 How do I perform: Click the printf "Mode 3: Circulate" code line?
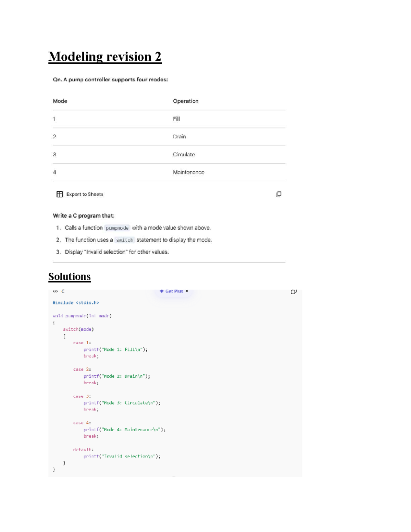click(122, 403)
